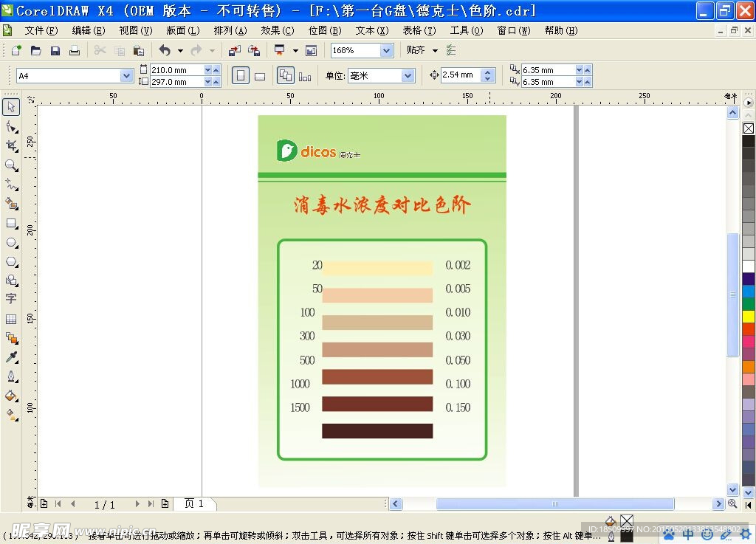Viewport: 756px width, 544px height.
Task: Select the Interactive Fill tool
Action: [11, 415]
